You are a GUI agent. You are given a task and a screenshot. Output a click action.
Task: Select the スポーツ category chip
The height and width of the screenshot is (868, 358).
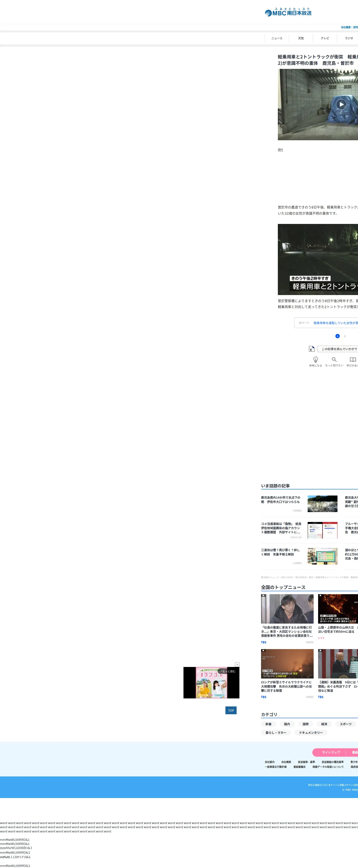click(346, 724)
